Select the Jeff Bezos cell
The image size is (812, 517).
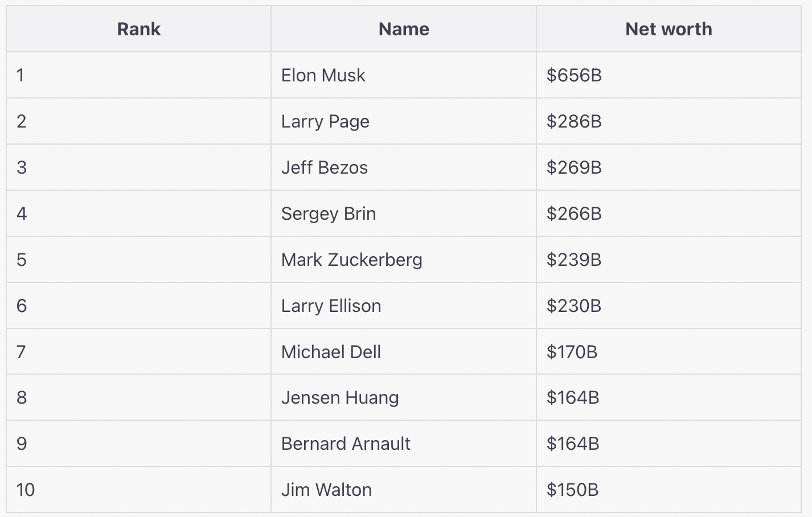click(x=325, y=167)
